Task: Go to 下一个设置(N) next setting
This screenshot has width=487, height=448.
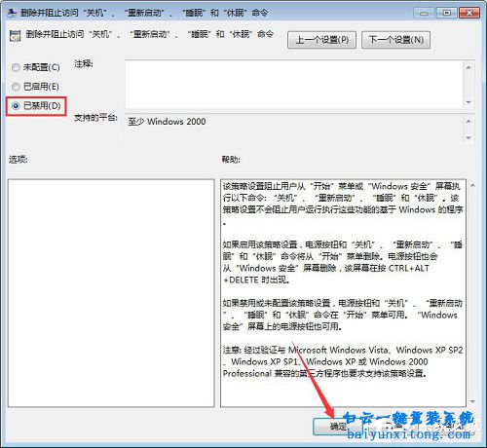Action: 395,40
